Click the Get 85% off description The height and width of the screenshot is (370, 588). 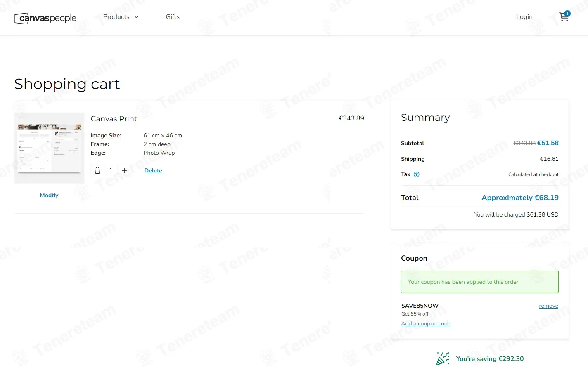415,314
